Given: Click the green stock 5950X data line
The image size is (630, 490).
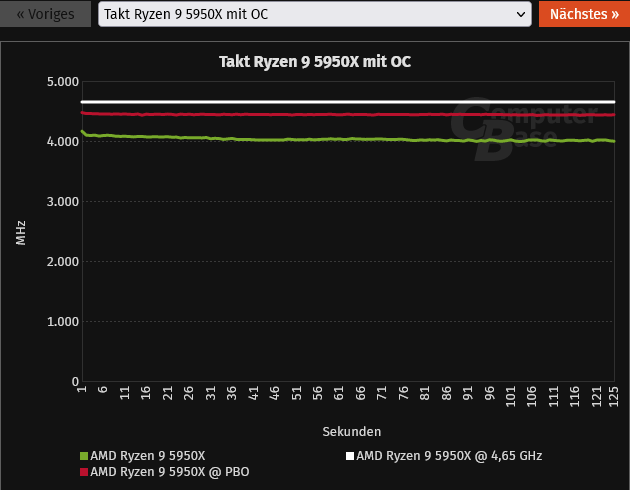Looking at the screenshot, I should 348,139.
